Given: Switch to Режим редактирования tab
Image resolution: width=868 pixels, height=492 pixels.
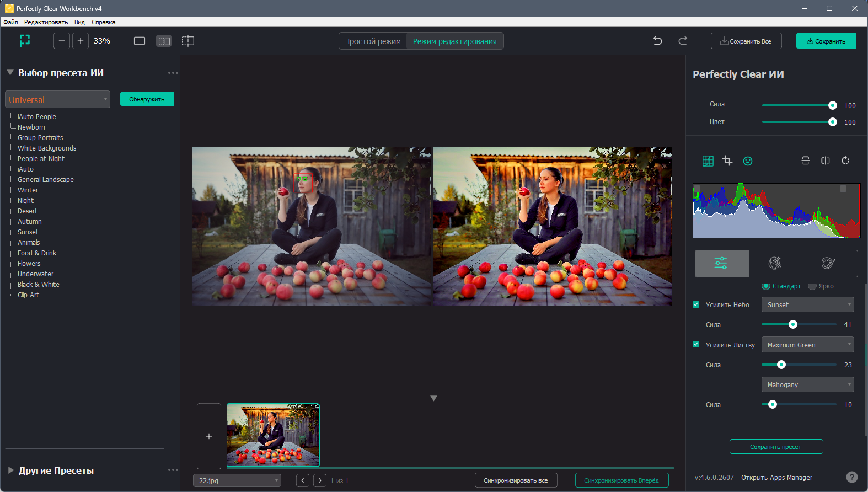Looking at the screenshot, I should [455, 41].
